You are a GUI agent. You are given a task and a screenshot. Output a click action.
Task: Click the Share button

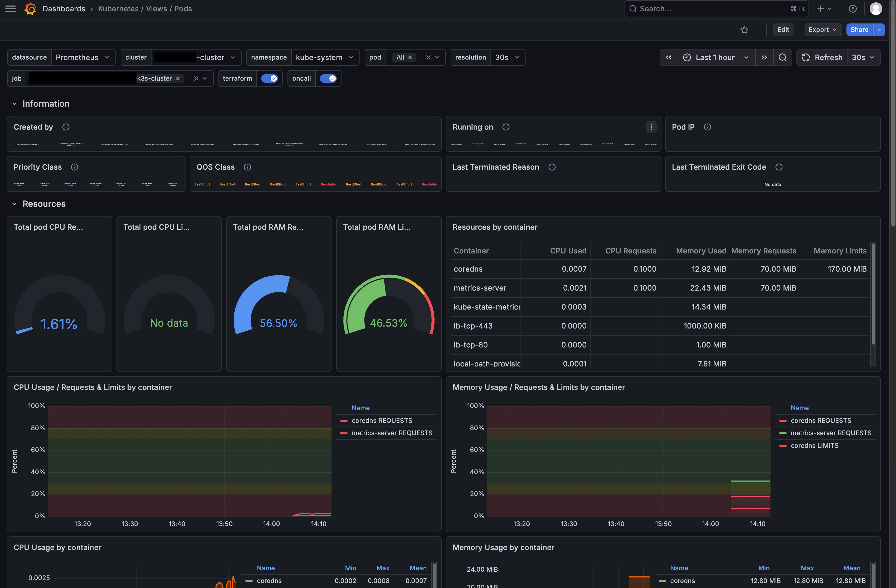click(x=859, y=30)
